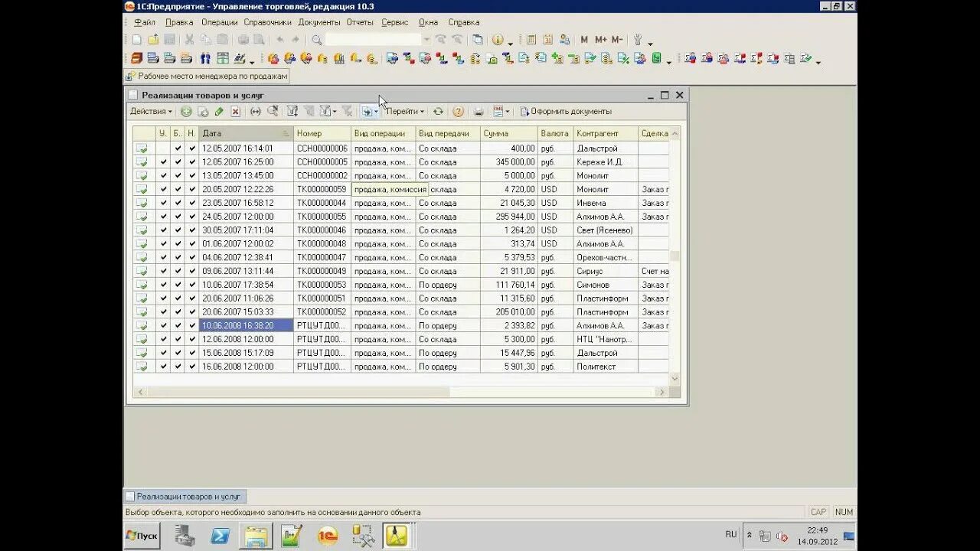This screenshot has height=551, width=980.
Task: Sort by the Дата column header
Action: coord(246,133)
